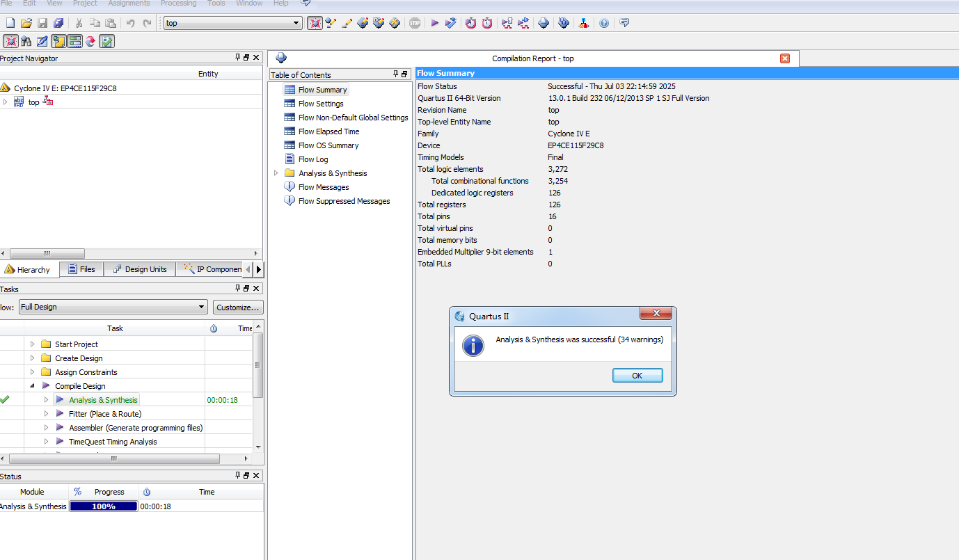Click the Save All icon
The image size is (959, 560).
click(58, 23)
